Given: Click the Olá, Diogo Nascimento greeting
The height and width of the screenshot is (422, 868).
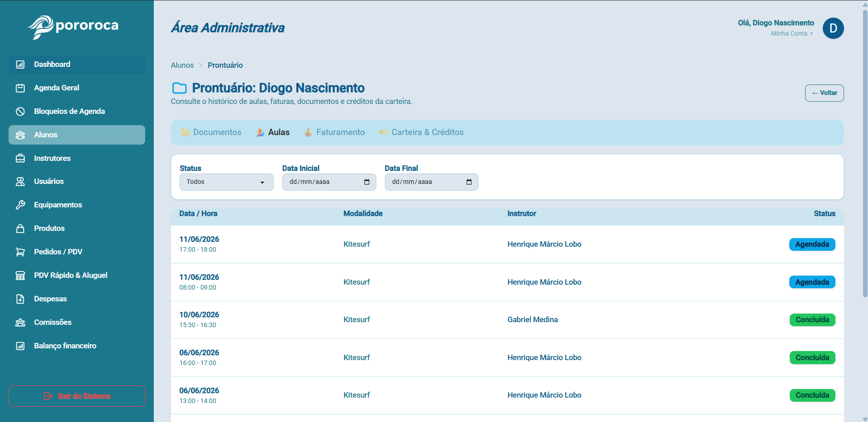Looking at the screenshot, I should (776, 23).
